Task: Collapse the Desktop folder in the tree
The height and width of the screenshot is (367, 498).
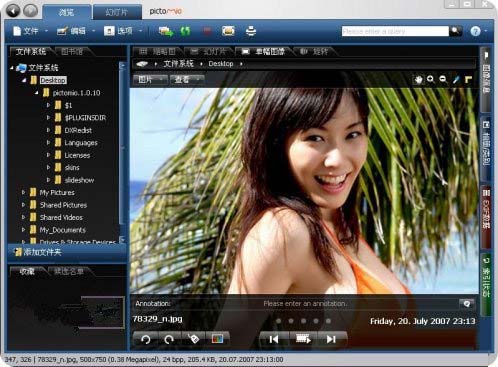Action: click(24, 80)
